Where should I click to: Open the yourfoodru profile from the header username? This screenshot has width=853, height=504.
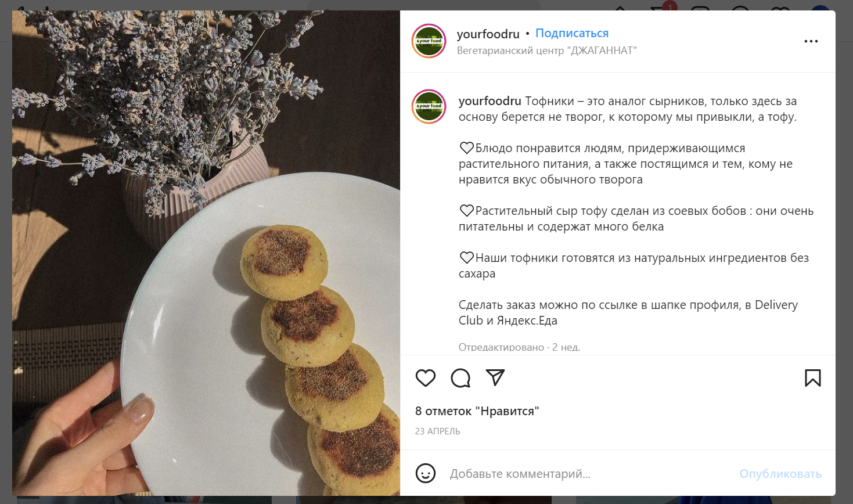coord(488,34)
